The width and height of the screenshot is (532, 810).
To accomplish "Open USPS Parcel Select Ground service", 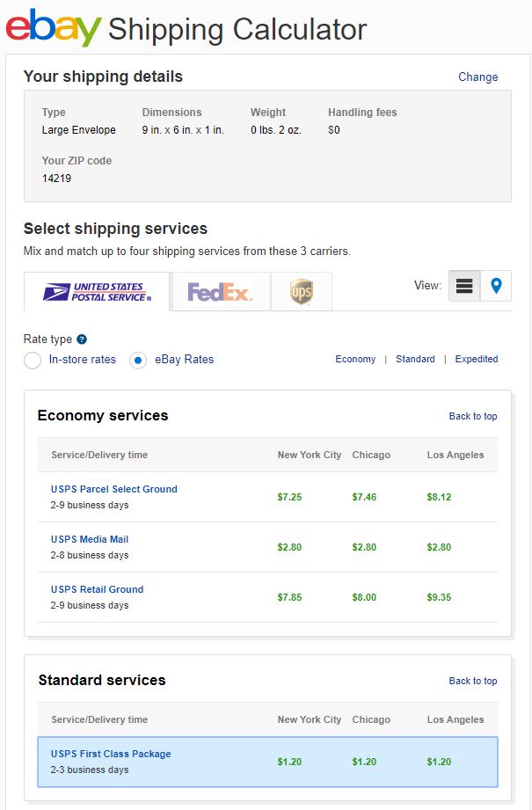I will point(114,489).
